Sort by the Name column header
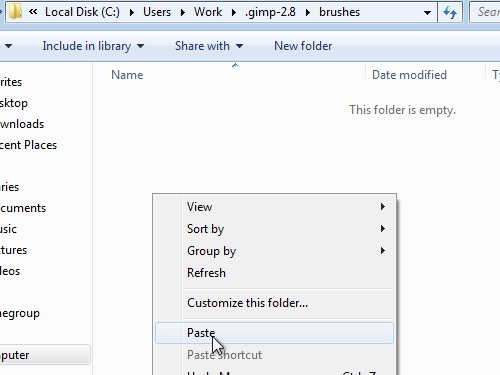This screenshot has width=500, height=375. pyautogui.click(x=127, y=75)
